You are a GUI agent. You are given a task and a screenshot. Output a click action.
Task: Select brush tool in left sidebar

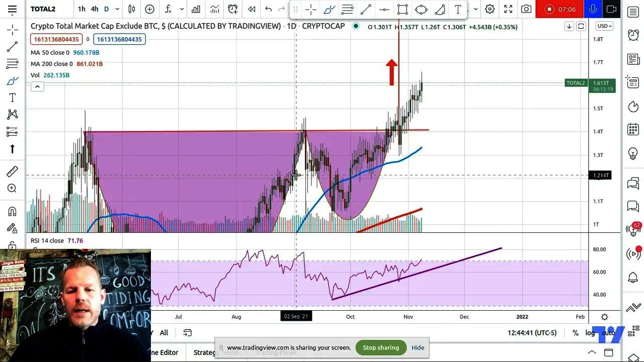point(13,80)
